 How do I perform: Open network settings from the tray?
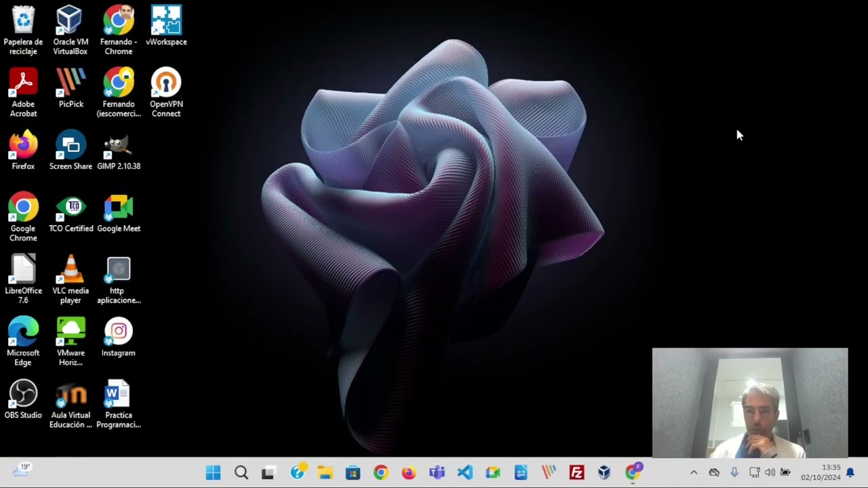(x=754, y=472)
